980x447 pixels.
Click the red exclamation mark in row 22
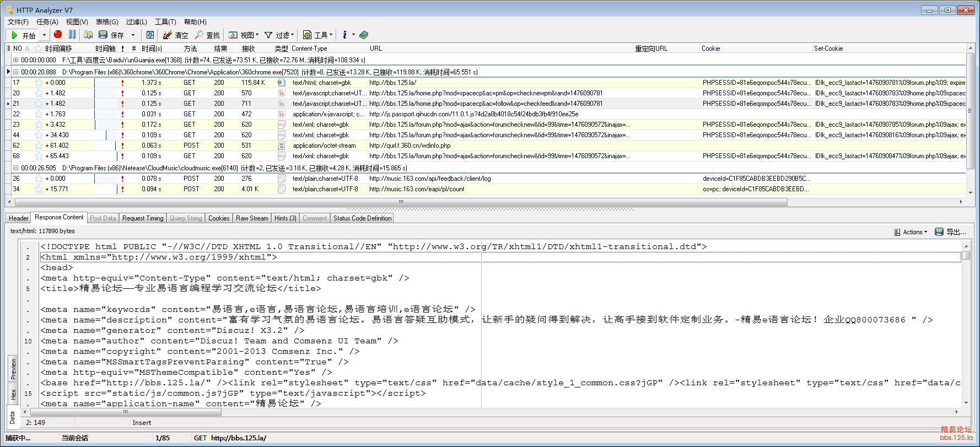coord(122,114)
